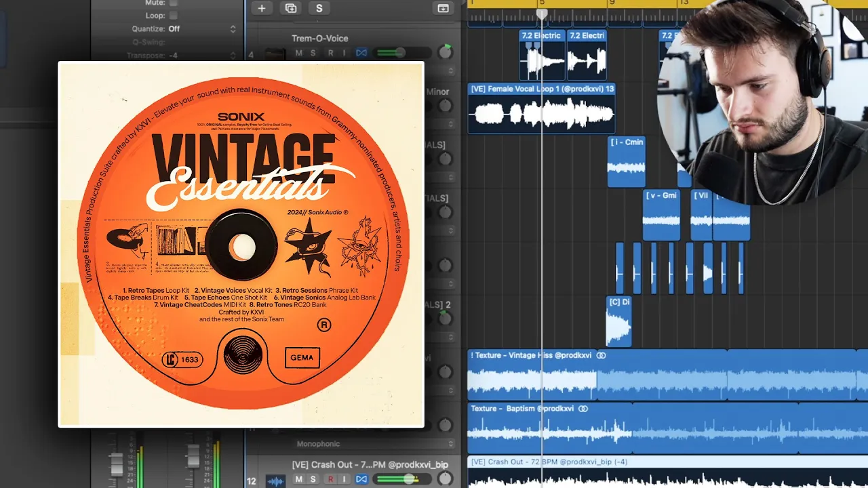Add a new track with plus button
868x488 pixels.
[x=261, y=8]
